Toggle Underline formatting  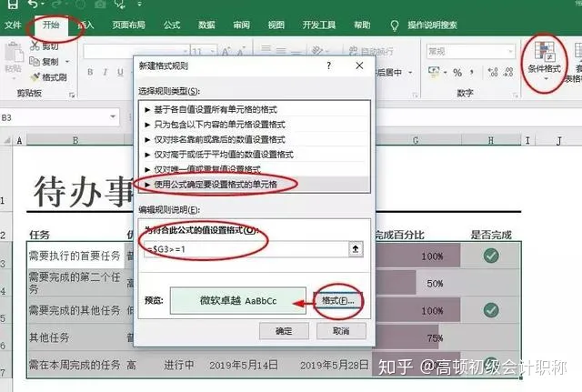click(120, 72)
